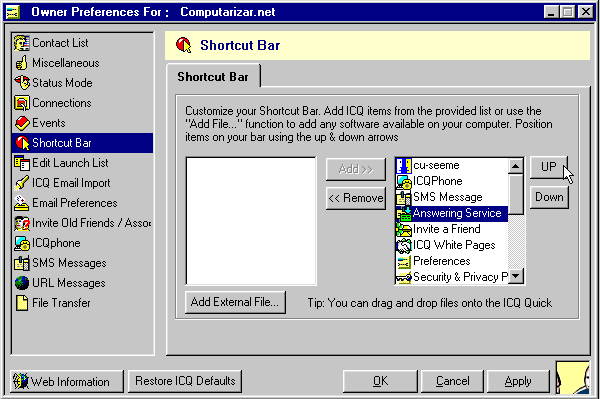Screen dimensions: 600x399
Task: Click Add External File... button
Action: pos(235,302)
